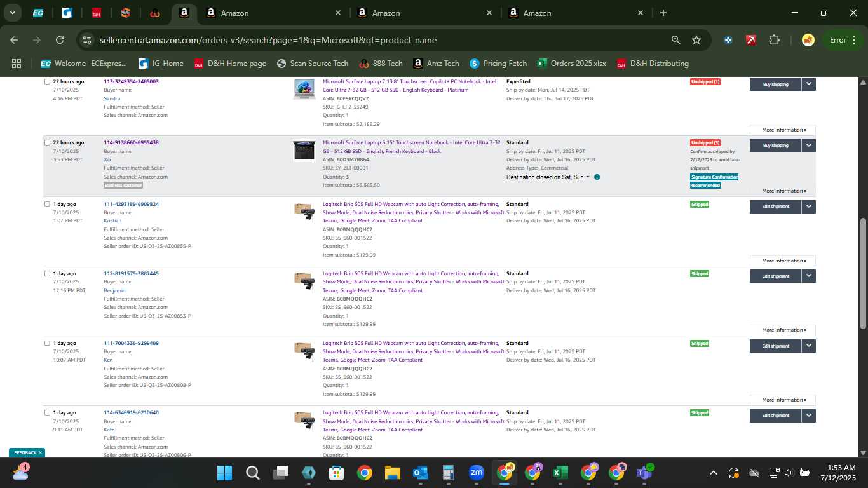
Task: Open the Chrome Extensions puzzle icon
Action: [x=774, y=40]
